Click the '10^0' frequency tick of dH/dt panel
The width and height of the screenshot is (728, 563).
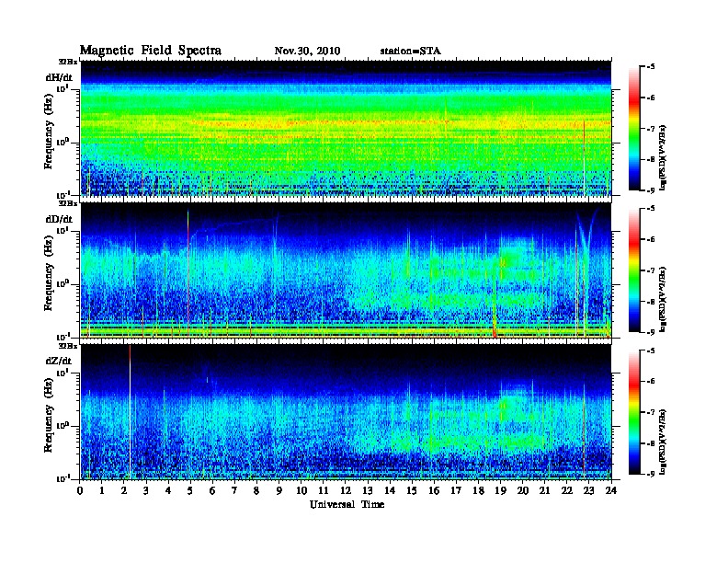coord(62,142)
